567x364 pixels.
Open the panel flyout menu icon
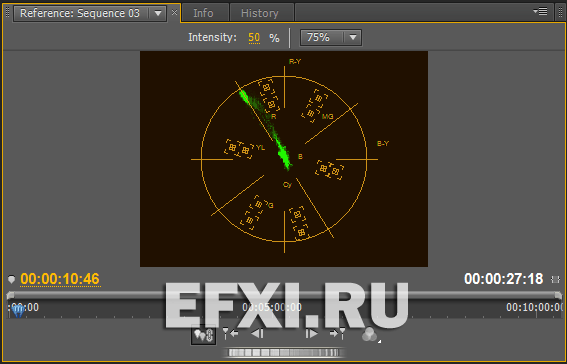[x=540, y=12]
